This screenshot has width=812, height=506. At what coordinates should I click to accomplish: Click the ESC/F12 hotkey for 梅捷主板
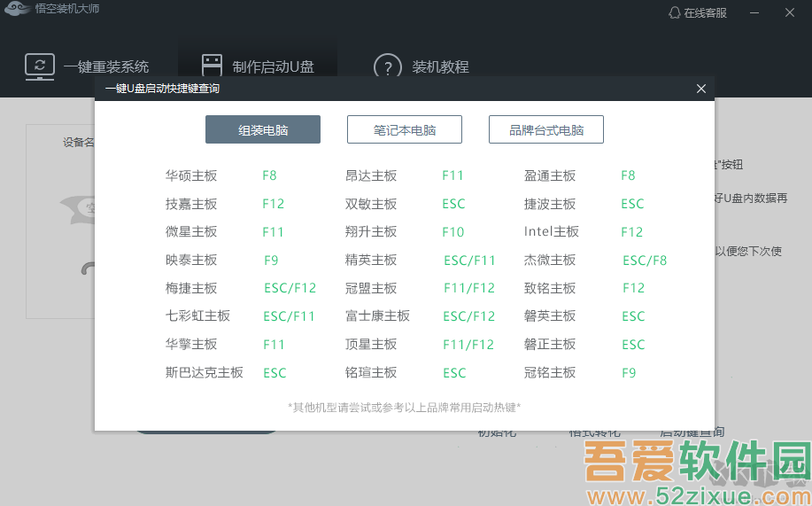click(290, 288)
